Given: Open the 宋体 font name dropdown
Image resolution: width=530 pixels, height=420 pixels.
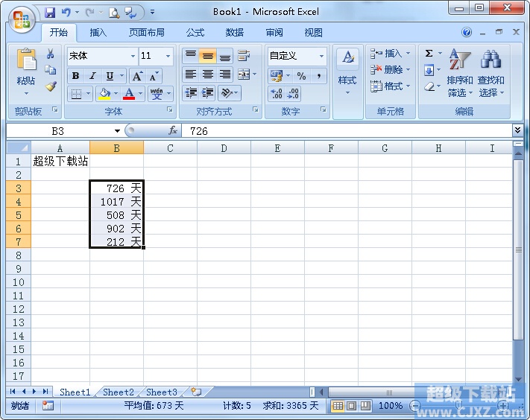Looking at the screenshot, I should pyautogui.click(x=133, y=56).
